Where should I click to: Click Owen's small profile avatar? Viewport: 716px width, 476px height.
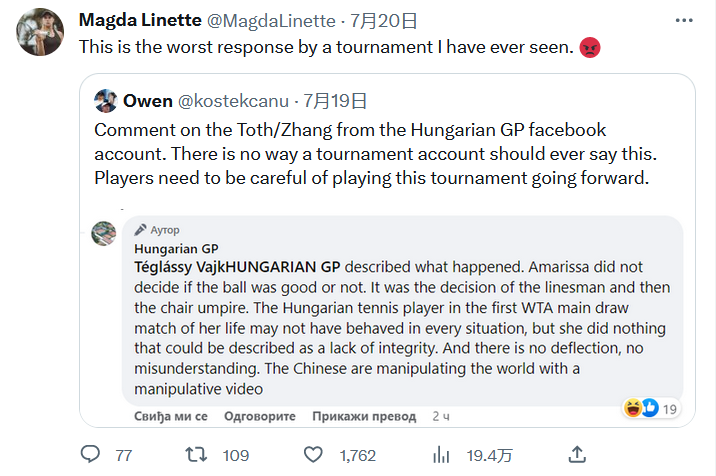pos(106,100)
